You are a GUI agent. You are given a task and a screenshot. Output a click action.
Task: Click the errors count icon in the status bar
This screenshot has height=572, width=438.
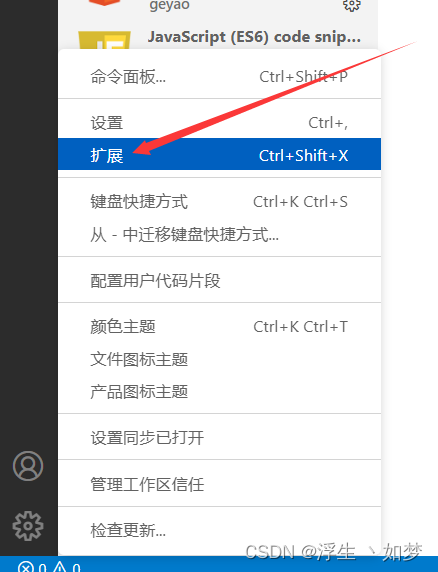[26, 567]
